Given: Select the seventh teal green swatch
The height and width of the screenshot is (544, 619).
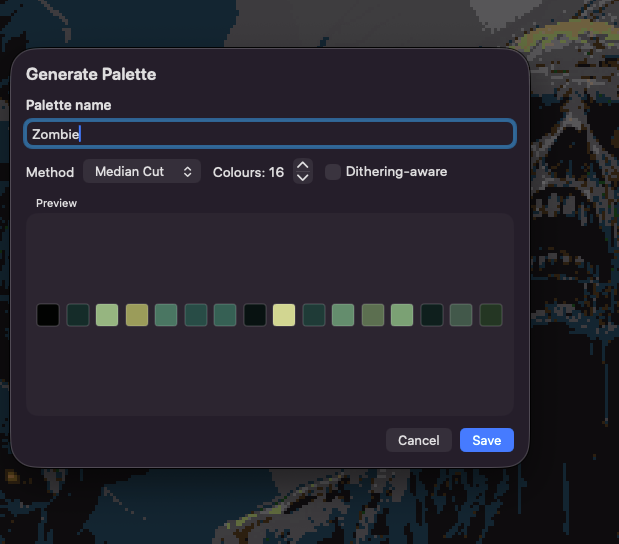Looking at the screenshot, I should tap(225, 315).
